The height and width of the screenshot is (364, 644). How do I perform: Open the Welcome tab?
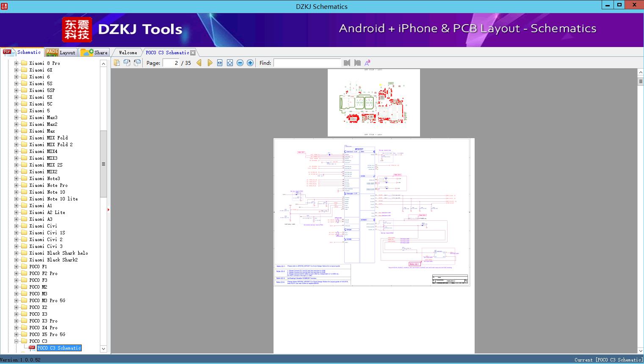tap(128, 53)
